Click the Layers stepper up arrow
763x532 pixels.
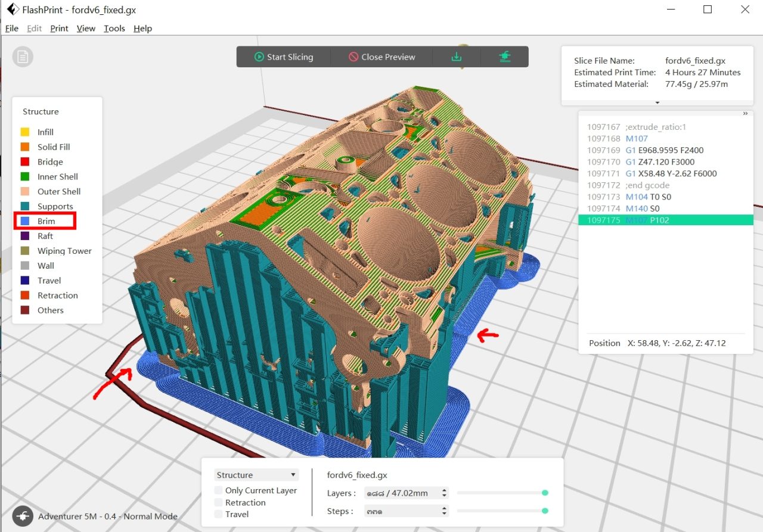tap(445, 490)
